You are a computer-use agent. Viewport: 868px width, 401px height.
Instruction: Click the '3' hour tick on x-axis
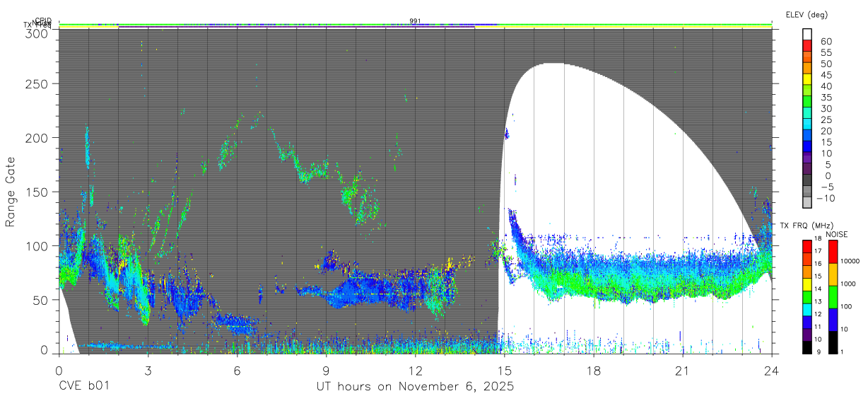pos(148,370)
